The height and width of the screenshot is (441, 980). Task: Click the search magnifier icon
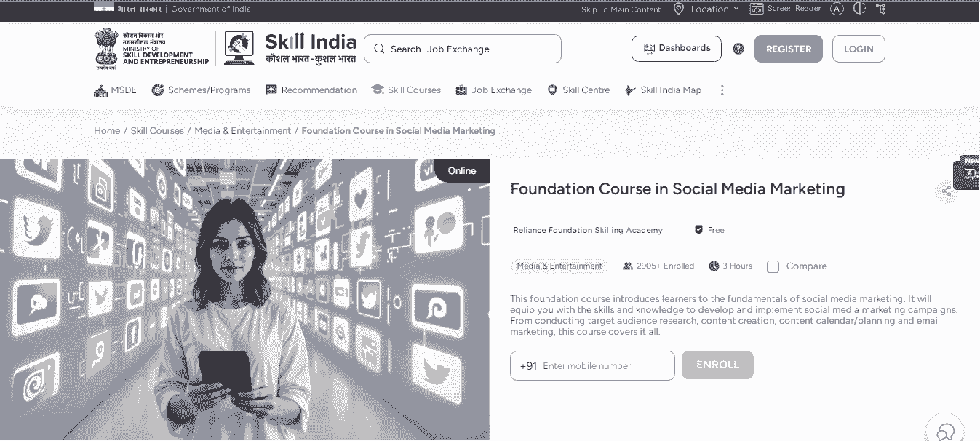pos(379,49)
